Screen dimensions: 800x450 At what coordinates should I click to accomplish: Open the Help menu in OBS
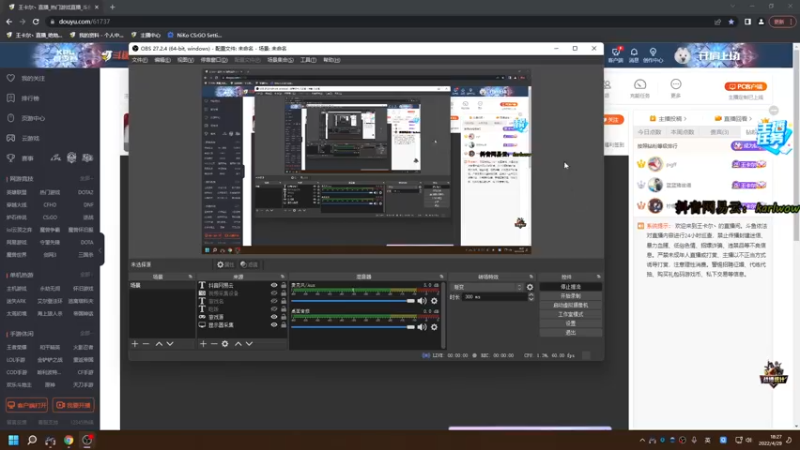tap(332, 60)
